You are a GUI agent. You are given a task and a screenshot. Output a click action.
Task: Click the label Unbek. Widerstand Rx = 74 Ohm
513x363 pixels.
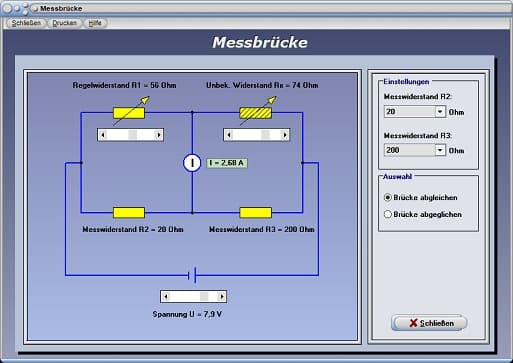262,85
